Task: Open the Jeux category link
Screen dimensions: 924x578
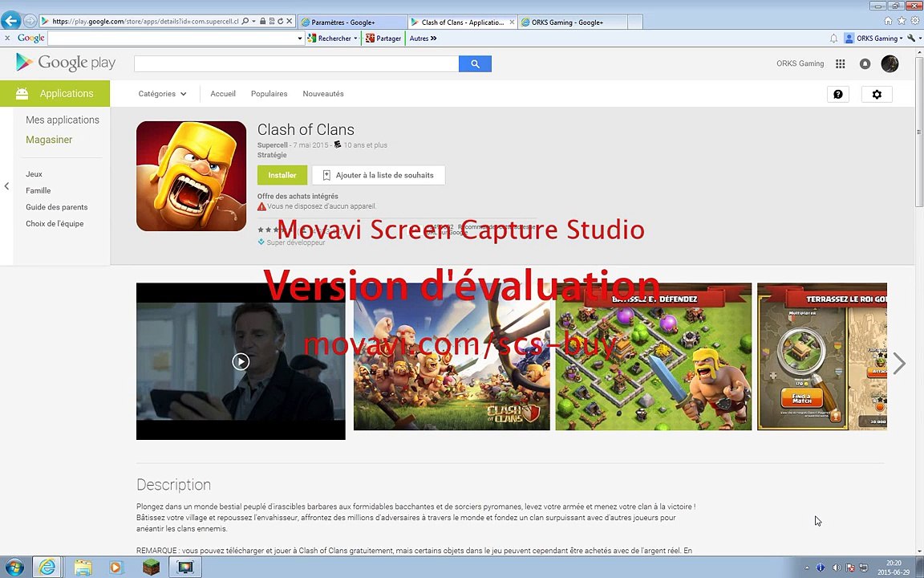Action: (34, 174)
